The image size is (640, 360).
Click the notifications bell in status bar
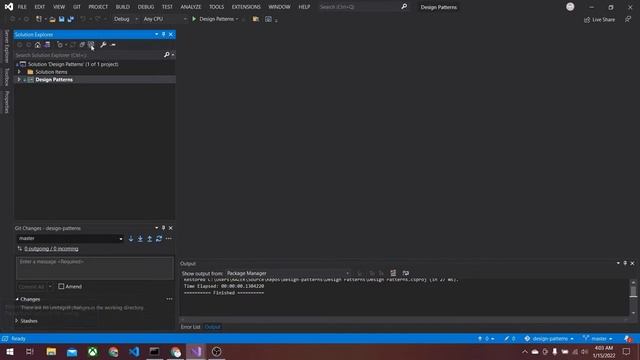coord(628,339)
